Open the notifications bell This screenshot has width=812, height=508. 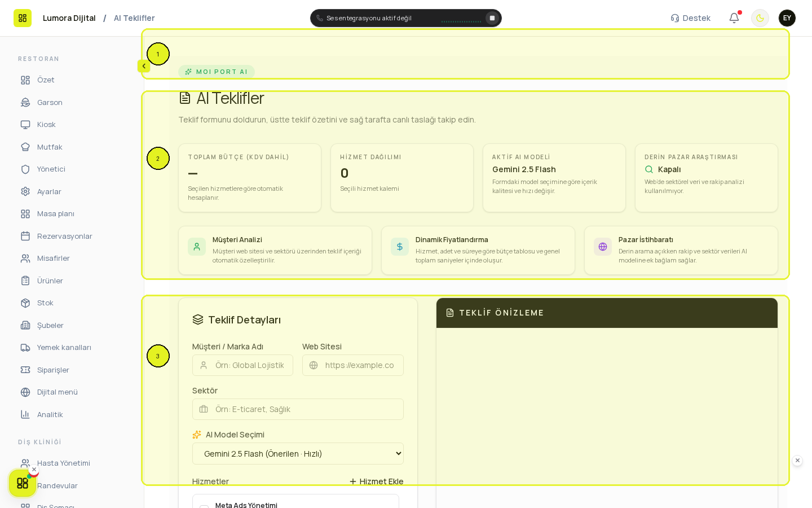(734, 18)
